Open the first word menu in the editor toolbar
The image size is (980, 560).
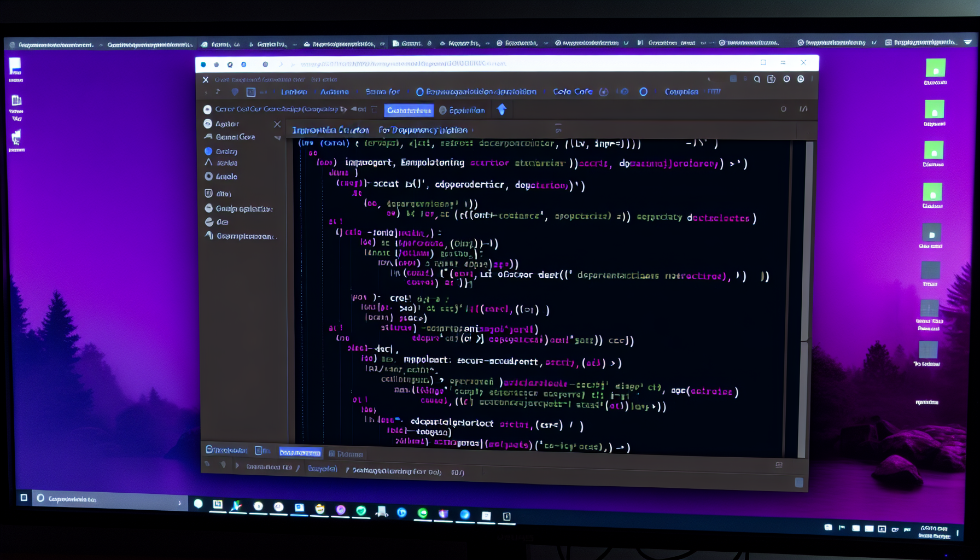click(294, 92)
